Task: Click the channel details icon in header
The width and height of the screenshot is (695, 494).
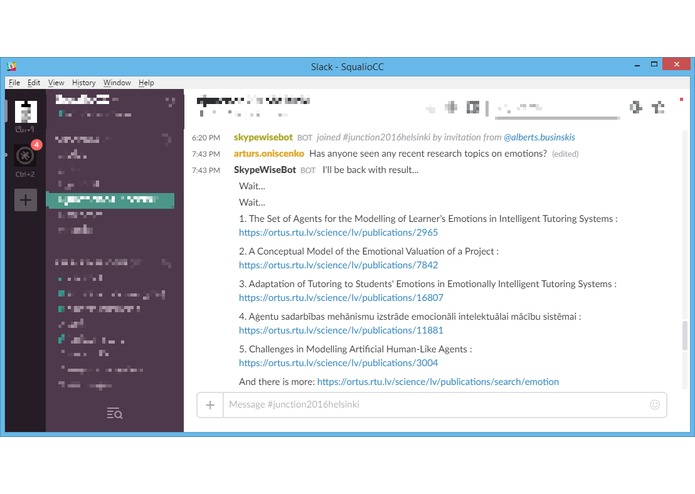Action: coord(451,107)
